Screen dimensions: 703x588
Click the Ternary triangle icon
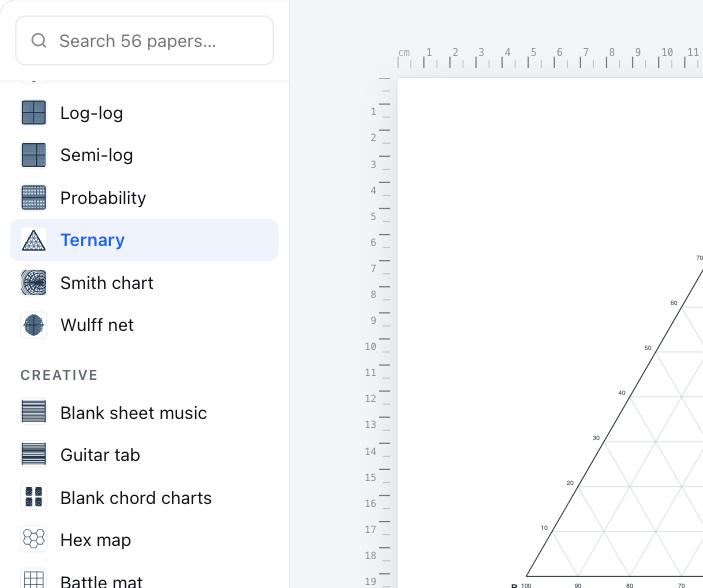34,240
